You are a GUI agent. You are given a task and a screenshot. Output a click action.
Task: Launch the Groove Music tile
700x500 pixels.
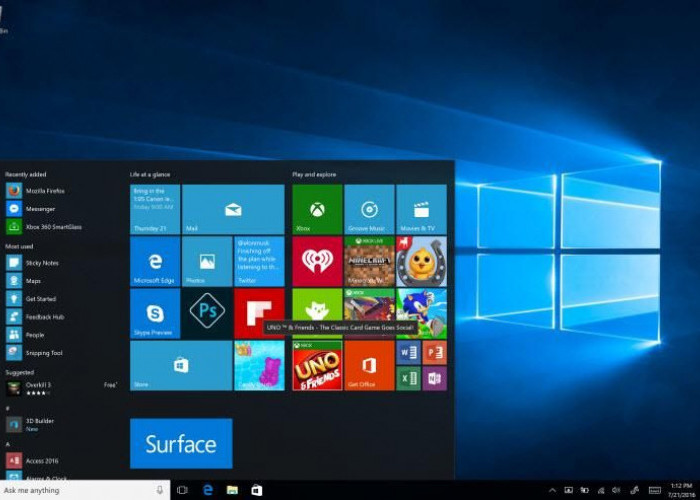(369, 209)
